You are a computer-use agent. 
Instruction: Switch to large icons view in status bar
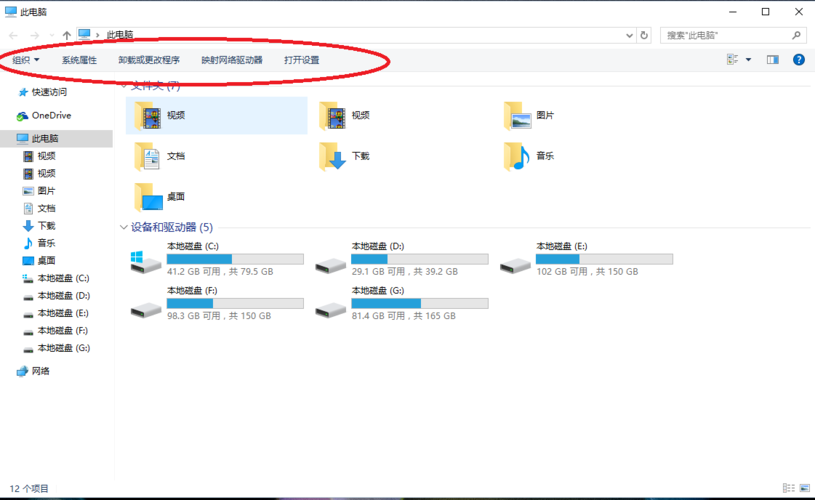point(805,488)
